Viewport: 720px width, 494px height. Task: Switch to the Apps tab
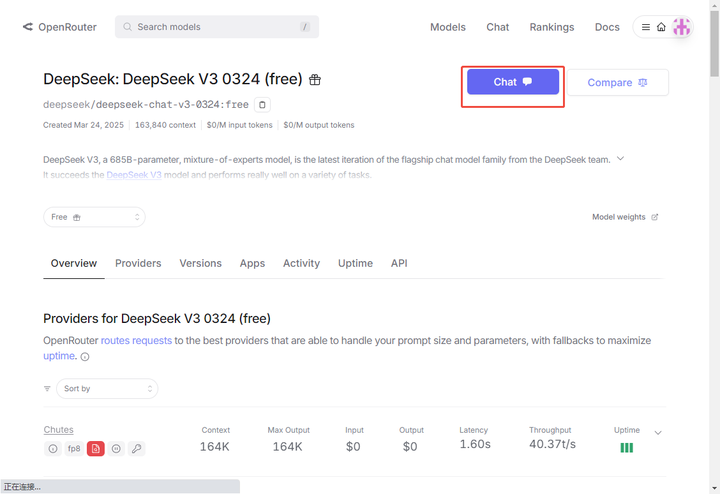[252, 264]
